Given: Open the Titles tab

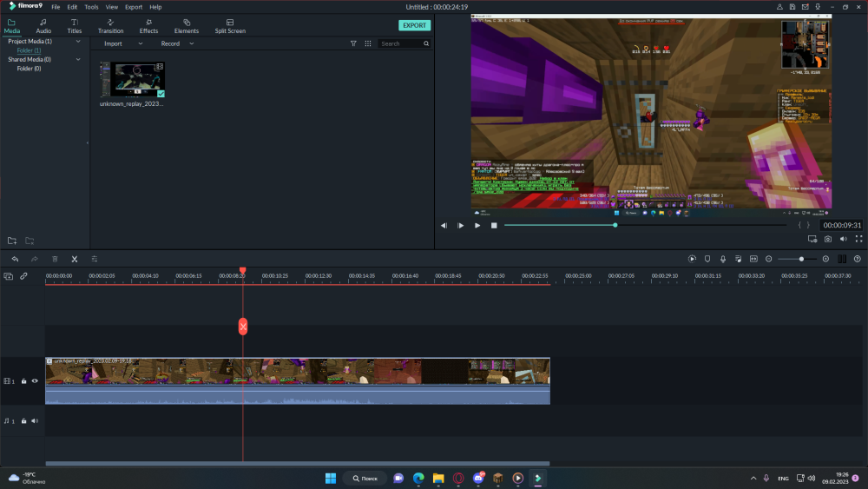Looking at the screenshot, I should 74,26.
